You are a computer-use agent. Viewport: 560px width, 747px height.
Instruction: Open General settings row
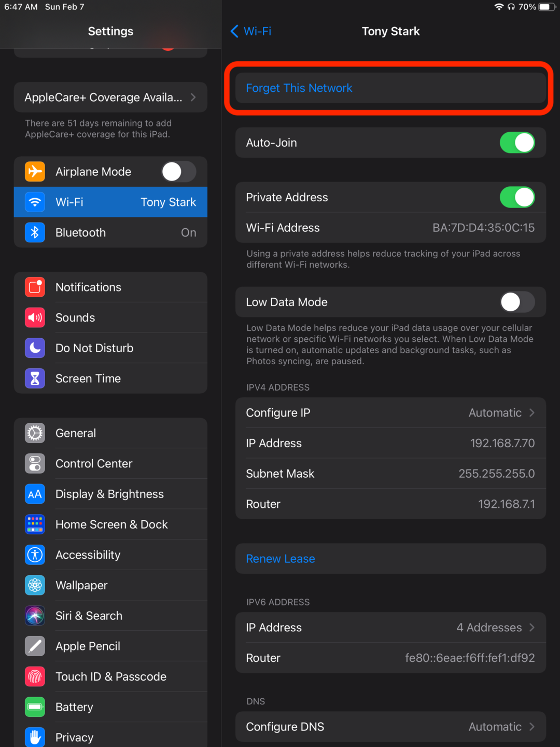click(110, 433)
